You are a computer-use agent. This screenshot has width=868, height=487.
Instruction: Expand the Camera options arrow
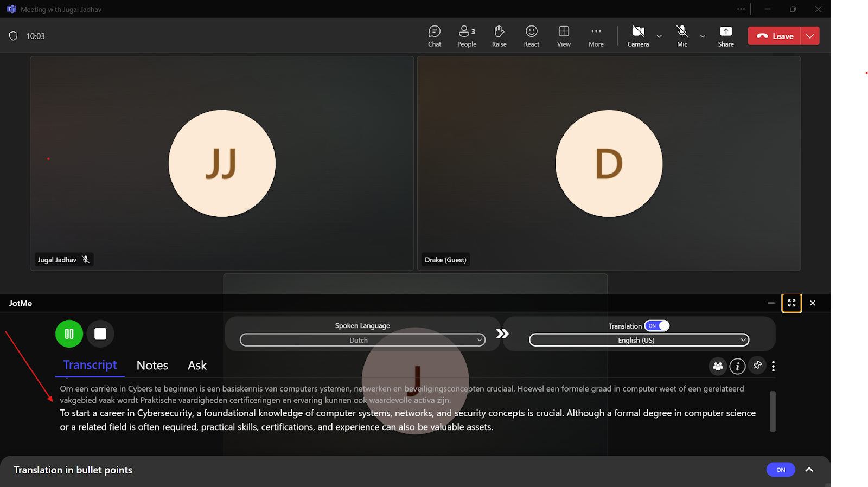[x=659, y=36]
